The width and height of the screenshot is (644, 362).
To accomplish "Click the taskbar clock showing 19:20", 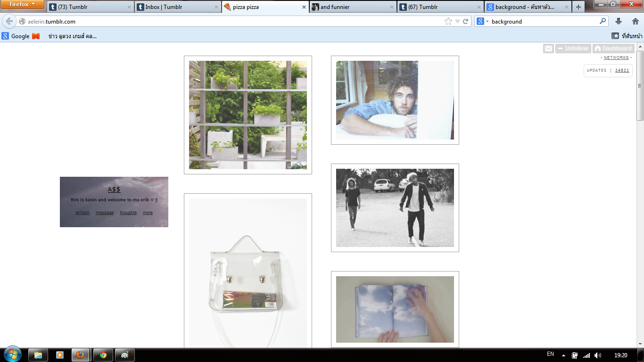I will pyautogui.click(x=621, y=355).
